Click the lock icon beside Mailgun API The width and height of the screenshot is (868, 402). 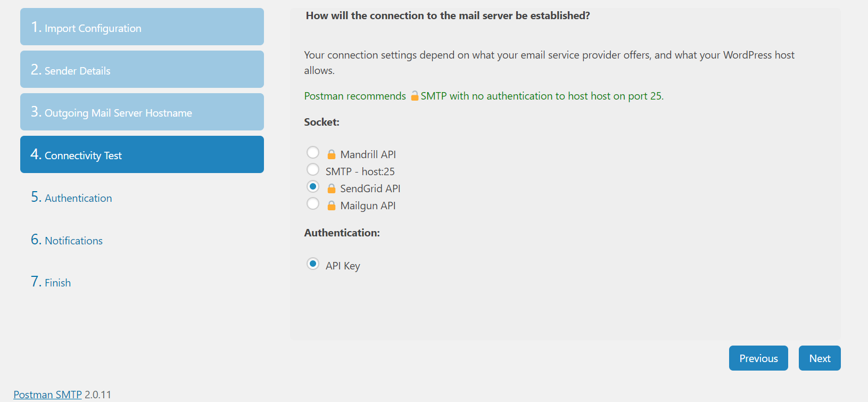[x=331, y=206]
